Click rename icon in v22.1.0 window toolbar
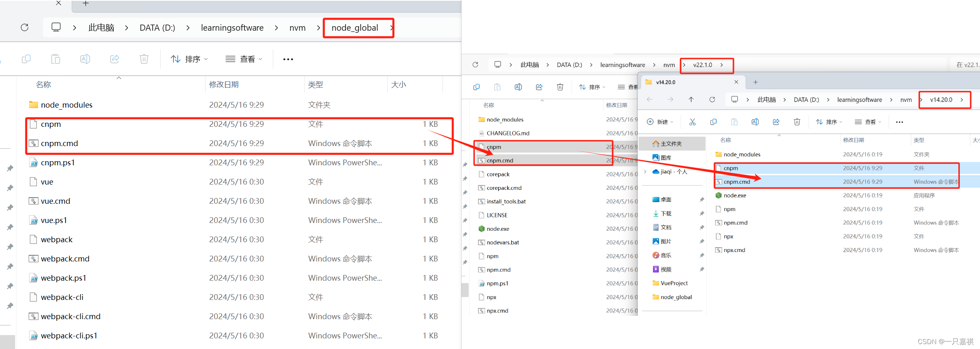Image resolution: width=980 pixels, height=349 pixels. [x=518, y=87]
